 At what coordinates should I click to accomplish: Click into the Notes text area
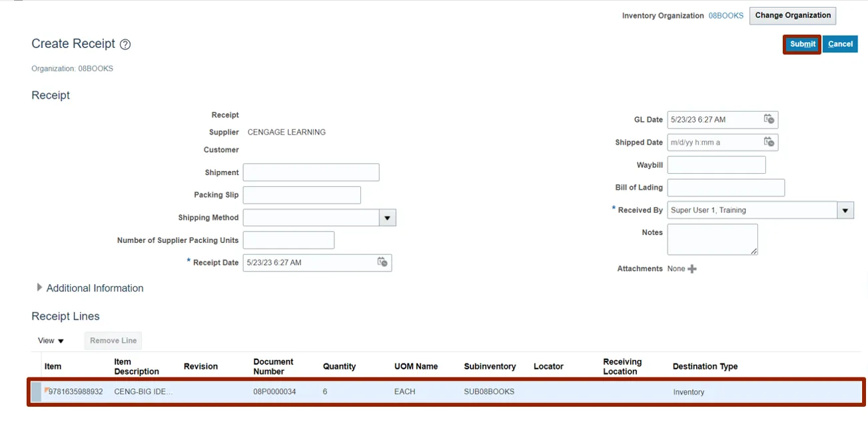713,240
